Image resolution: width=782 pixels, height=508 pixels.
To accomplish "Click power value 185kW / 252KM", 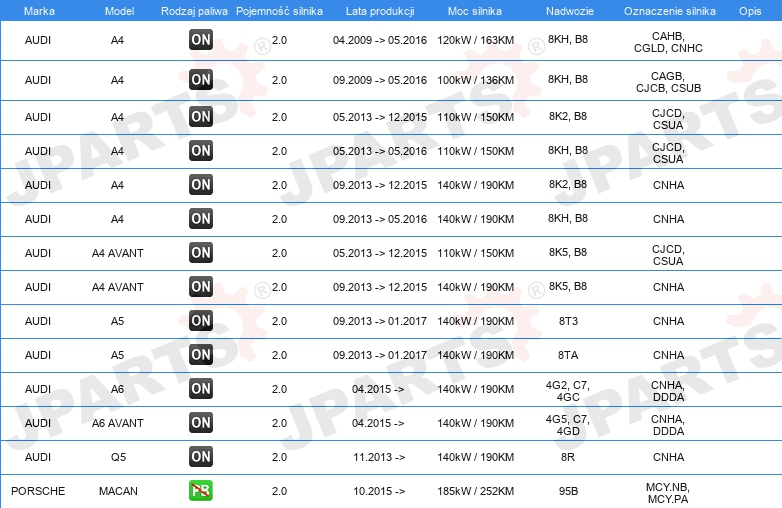I will (476, 491).
